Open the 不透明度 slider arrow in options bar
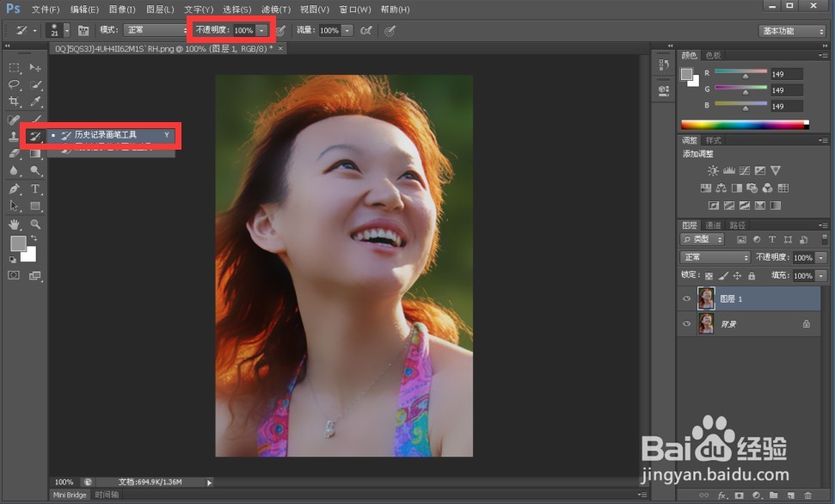The image size is (835, 504). 261,30
